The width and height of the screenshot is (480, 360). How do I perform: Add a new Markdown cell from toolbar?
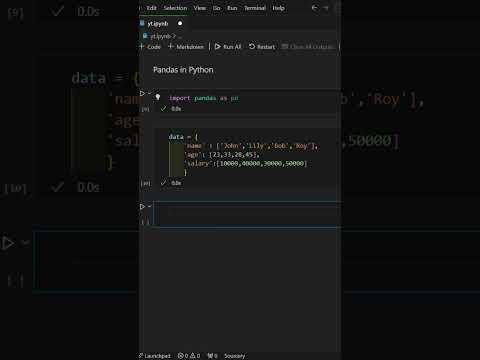tap(186, 47)
